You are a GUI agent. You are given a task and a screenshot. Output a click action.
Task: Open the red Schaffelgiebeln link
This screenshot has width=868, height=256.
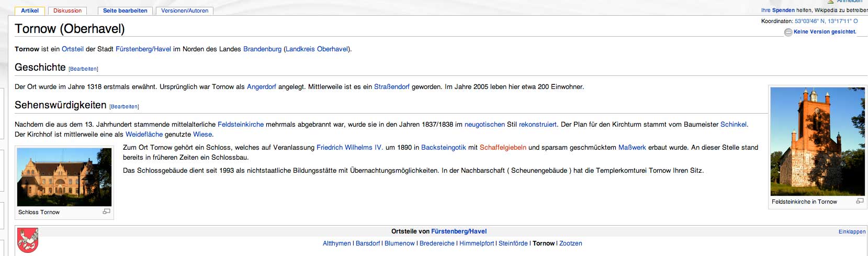502,148
